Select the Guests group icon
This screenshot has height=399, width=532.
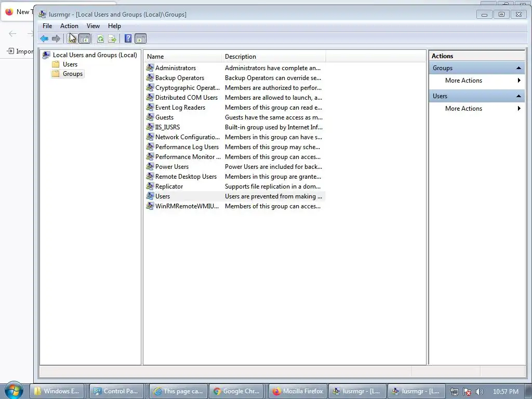coord(150,117)
